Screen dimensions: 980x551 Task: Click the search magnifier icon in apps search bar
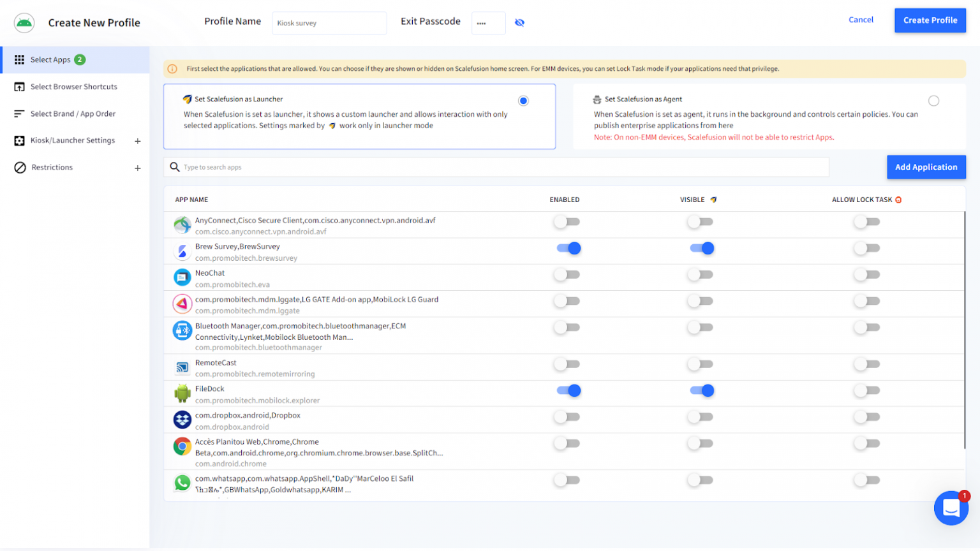(174, 166)
